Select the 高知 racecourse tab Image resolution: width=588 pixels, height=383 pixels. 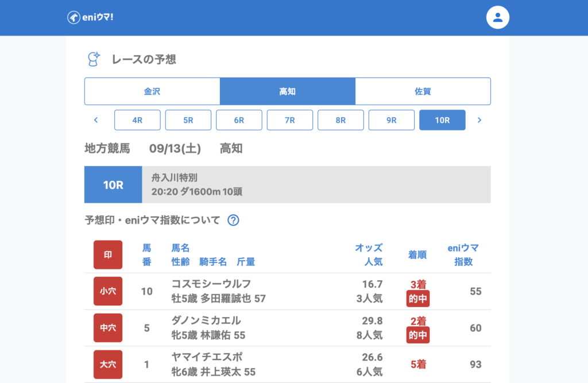point(287,91)
